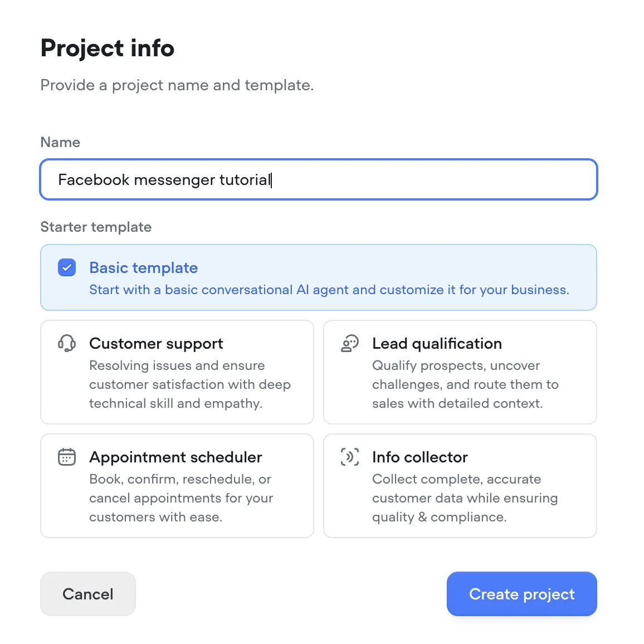644x644 pixels.
Task: Click the Appointment scheduler description text
Action: pyautogui.click(x=181, y=498)
